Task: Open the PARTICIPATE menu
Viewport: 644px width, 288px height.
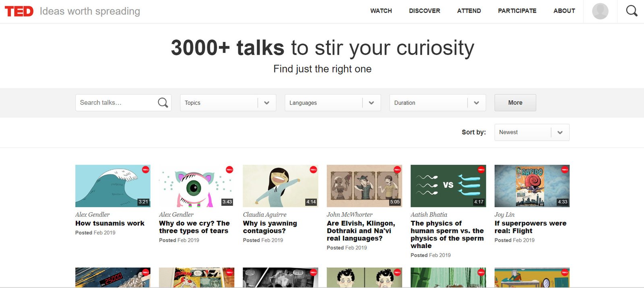Action: (x=517, y=11)
